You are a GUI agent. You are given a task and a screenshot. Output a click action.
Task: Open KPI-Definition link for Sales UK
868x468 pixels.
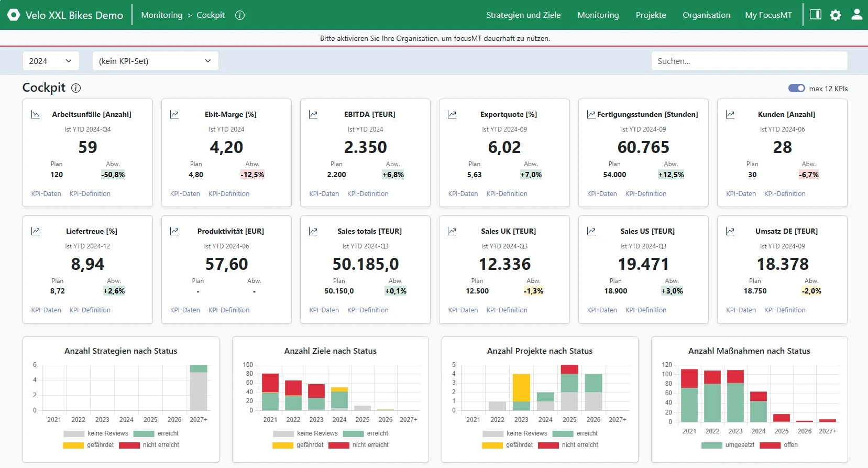[x=507, y=310]
